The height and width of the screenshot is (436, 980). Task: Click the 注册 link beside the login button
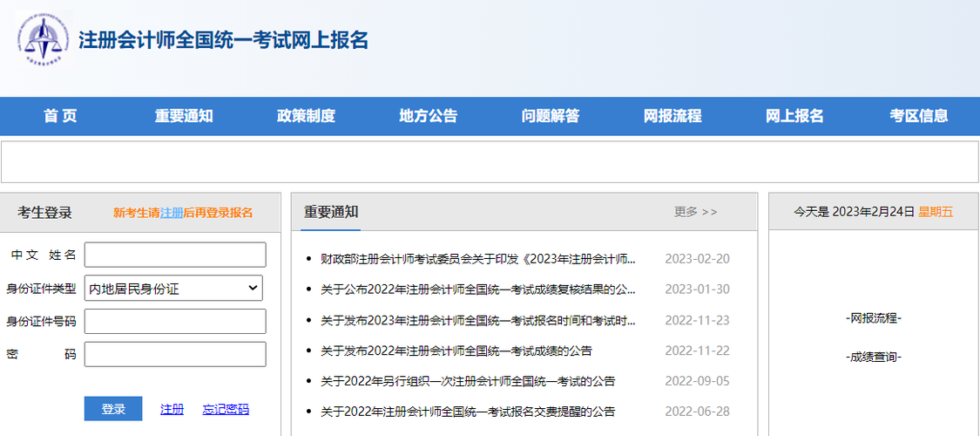click(172, 409)
